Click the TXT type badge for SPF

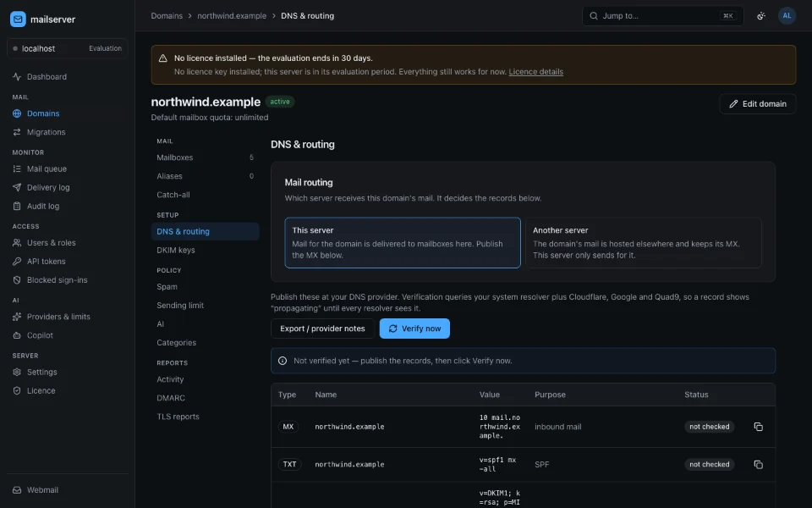[x=289, y=465]
